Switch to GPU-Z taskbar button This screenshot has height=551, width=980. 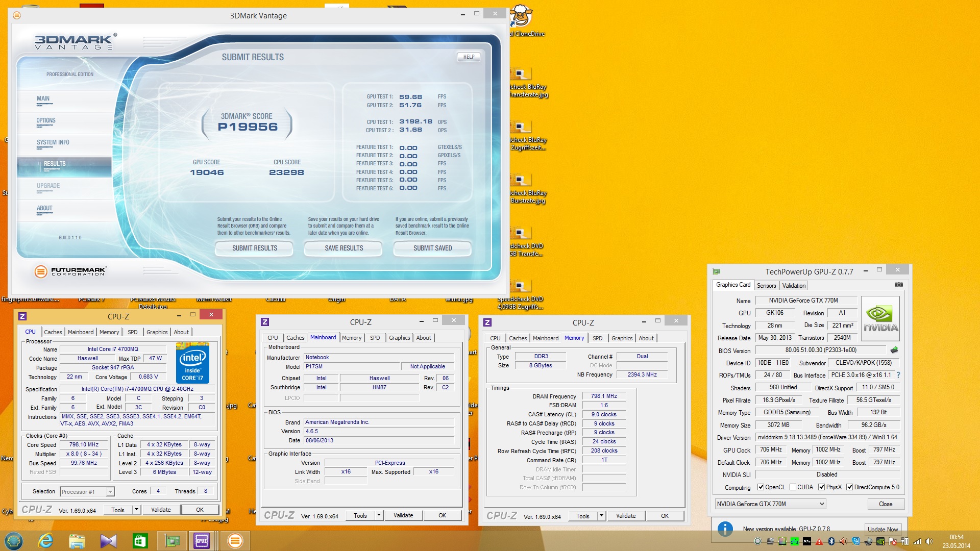pos(172,541)
